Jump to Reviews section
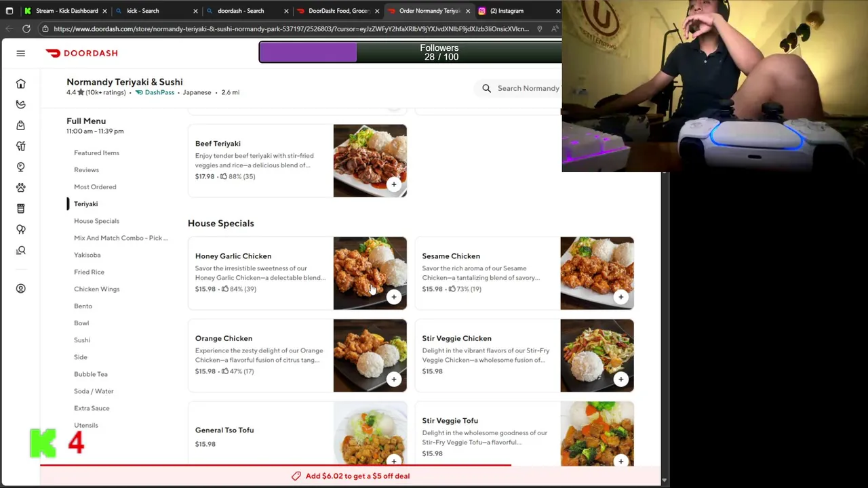Screen dimensions: 868x488 click(86, 169)
